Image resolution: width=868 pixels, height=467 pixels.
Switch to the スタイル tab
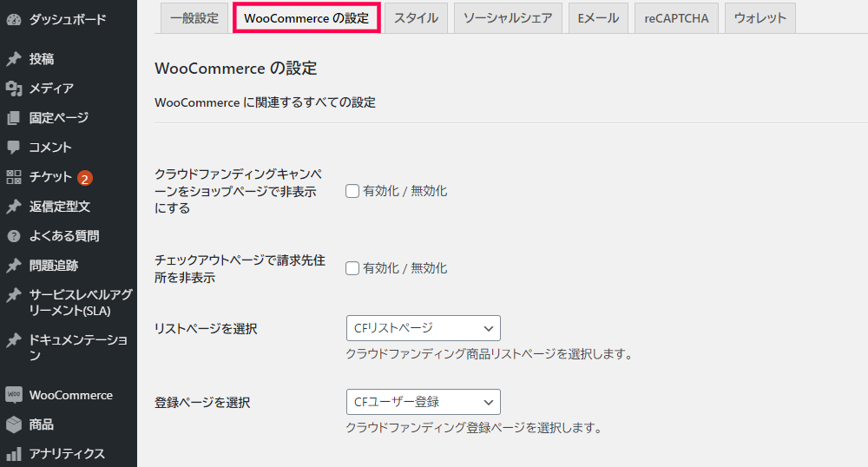[417, 18]
